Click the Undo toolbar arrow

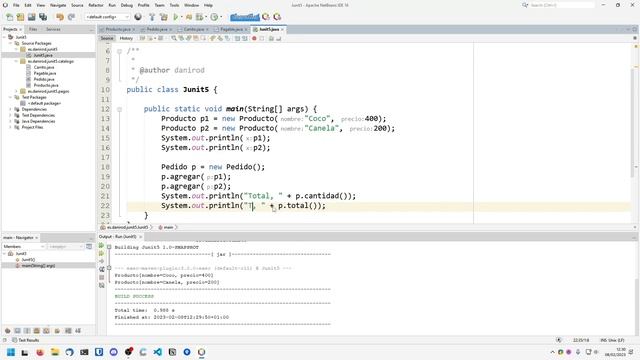click(x=60, y=17)
